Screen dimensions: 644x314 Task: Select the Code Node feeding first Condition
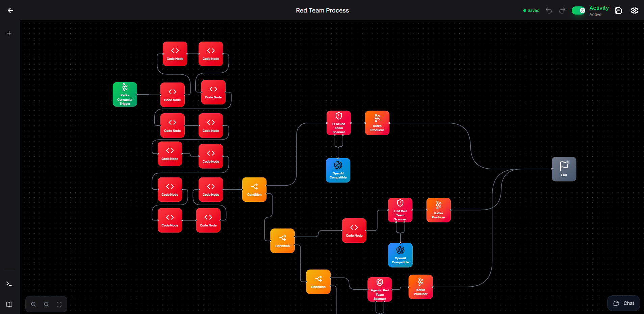coord(211,190)
